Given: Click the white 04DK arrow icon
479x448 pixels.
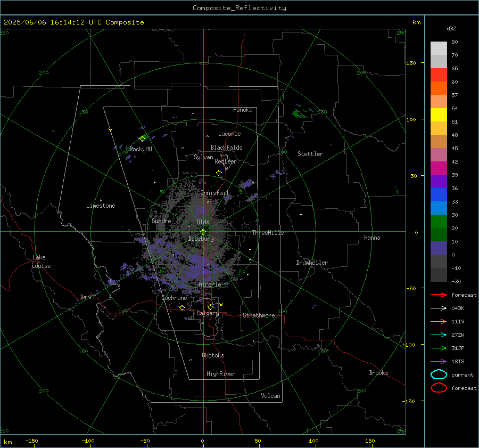Looking at the screenshot, I should point(439,308).
